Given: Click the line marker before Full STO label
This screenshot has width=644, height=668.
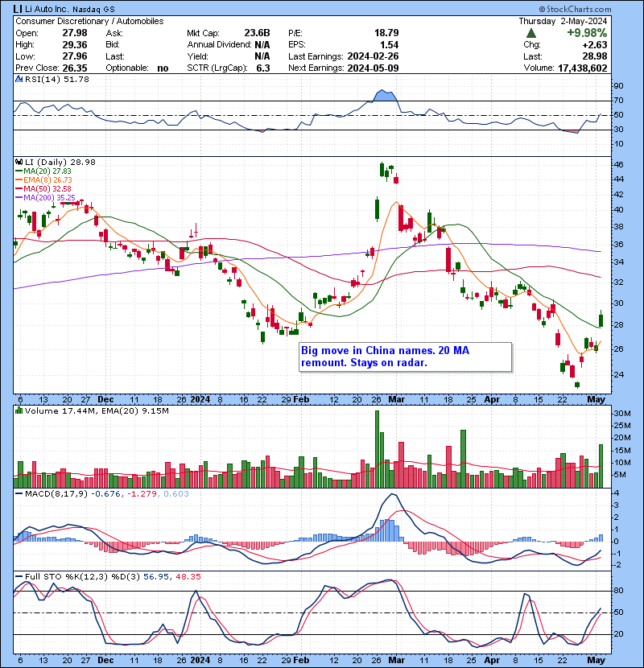Looking at the screenshot, I should tap(19, 577).
